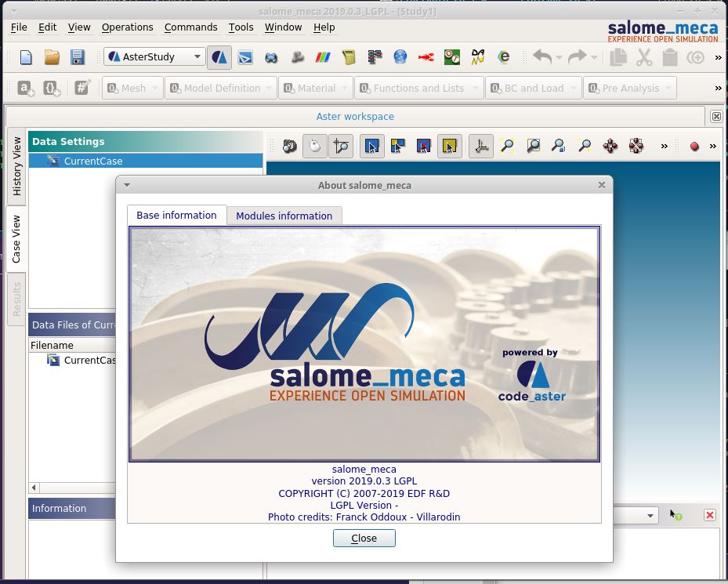Launch the Geometry module icon
728x584 pixels.
[x=271, y=57]
